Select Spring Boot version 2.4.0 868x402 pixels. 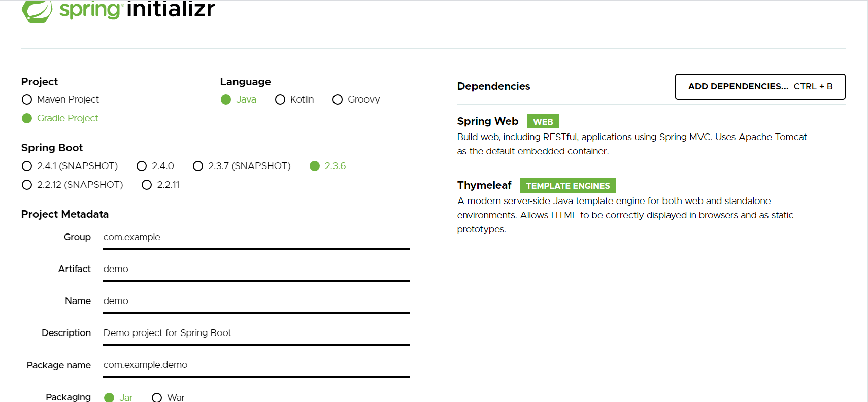coord(142,166)
